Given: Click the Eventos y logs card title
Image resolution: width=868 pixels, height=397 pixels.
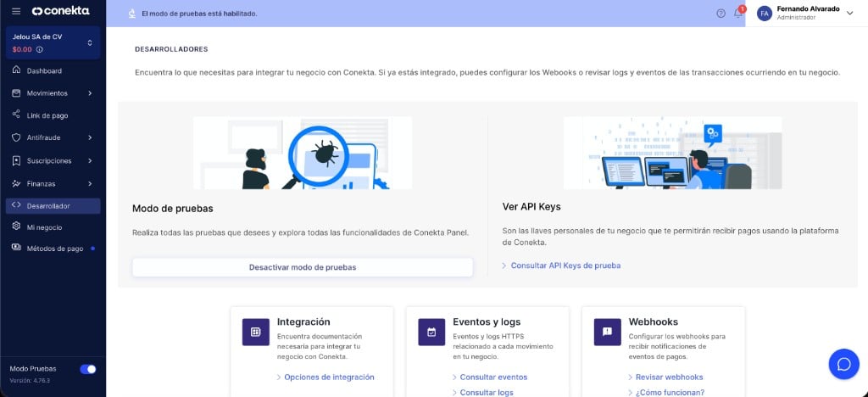Looking at the screenshot, I should pos(487,322).
